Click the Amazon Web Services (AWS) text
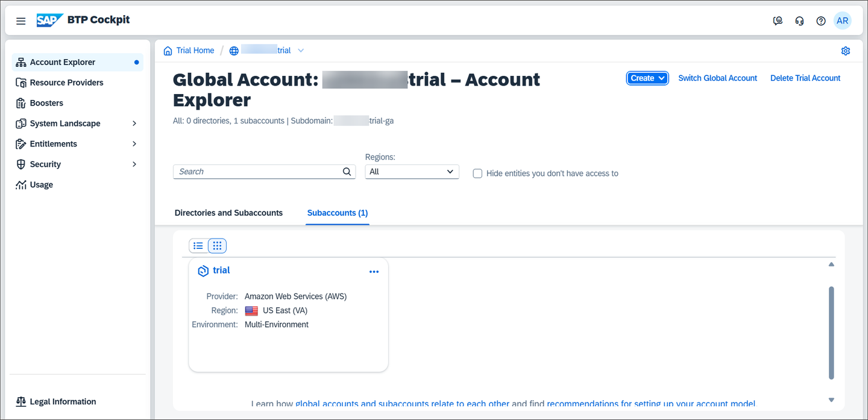This screenshot has width=868, height=420. pyautogui.click(x=295, y=296)
